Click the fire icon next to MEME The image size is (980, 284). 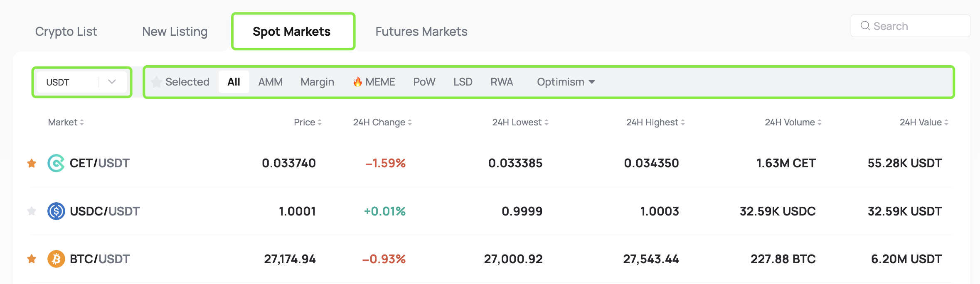(357, 82)
